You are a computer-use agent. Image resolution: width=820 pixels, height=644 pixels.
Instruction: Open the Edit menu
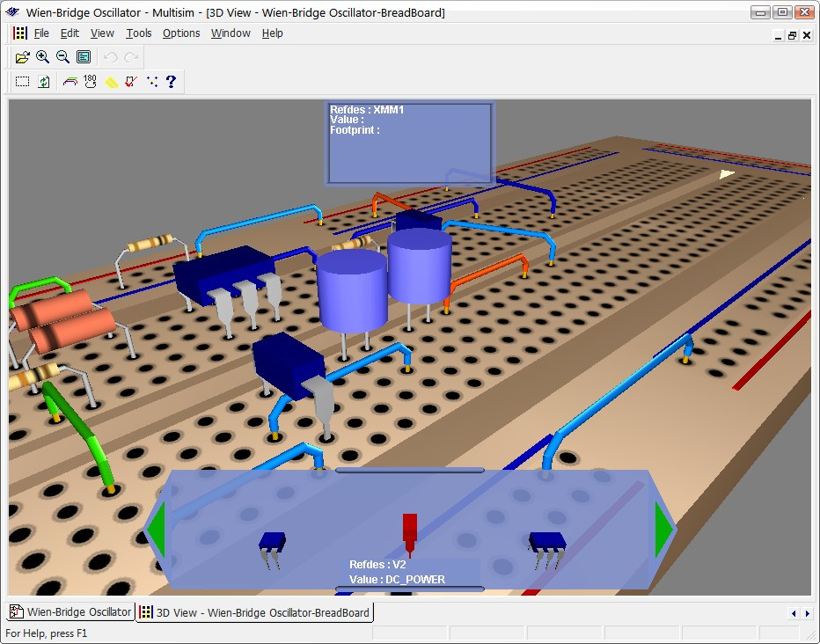click(70, 33)
